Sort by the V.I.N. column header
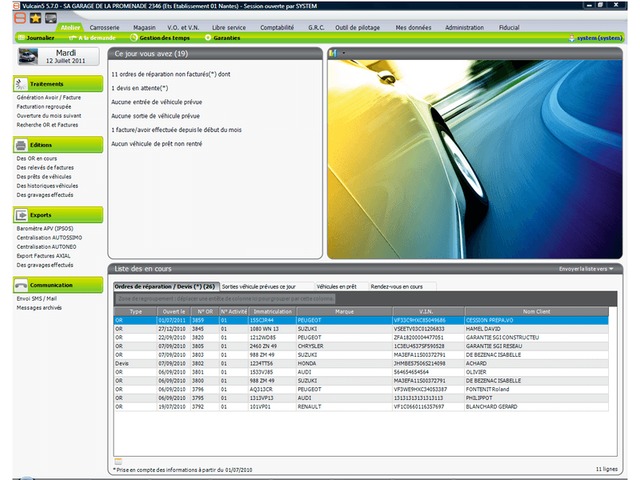 pyautogui.click(x=426, y=311)
